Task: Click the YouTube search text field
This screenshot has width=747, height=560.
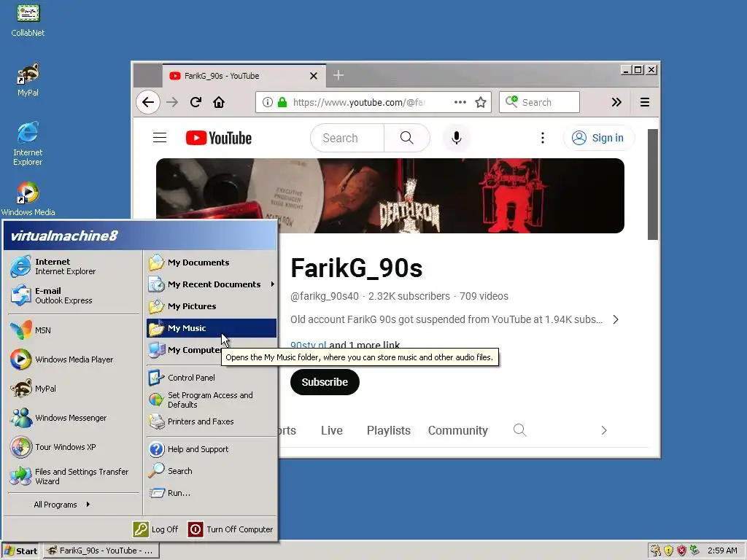Action: tap(347, 138)
